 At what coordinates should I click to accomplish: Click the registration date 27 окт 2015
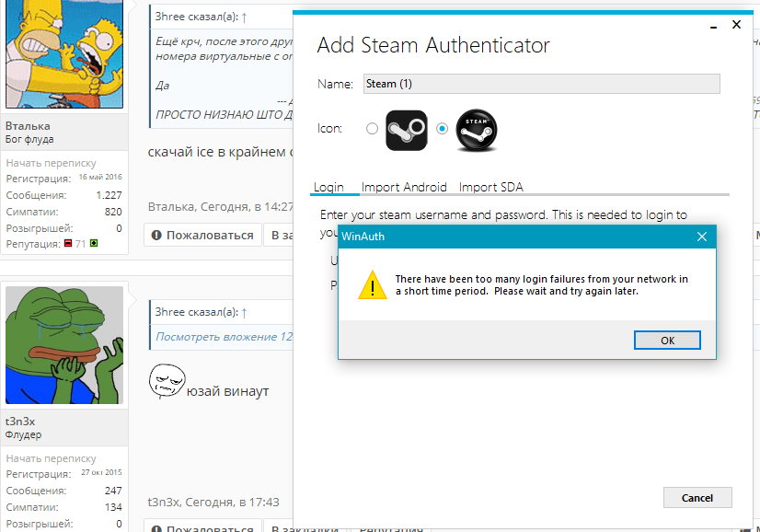(101, 472)
